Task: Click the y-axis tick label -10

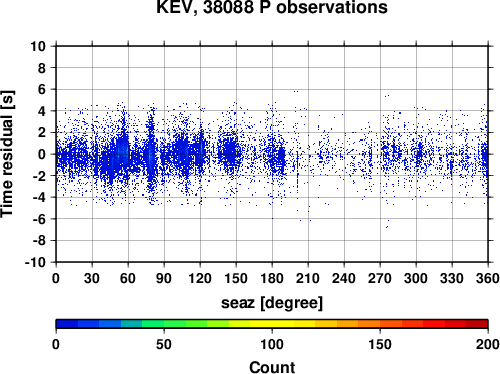Action: (x=35, y=262)
